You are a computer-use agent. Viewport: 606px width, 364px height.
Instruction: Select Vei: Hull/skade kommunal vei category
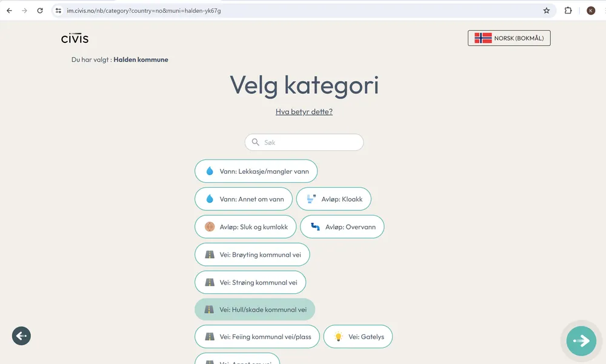pyautogui.click(x=255, y=309)
